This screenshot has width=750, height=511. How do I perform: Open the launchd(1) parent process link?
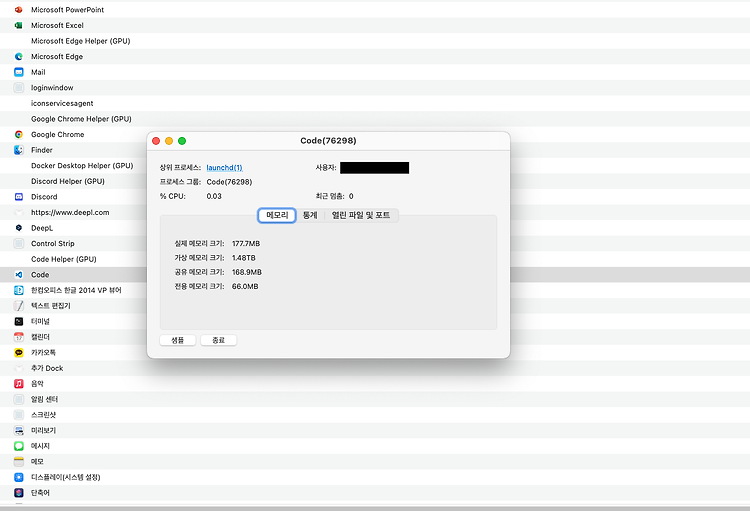[224, 167]
